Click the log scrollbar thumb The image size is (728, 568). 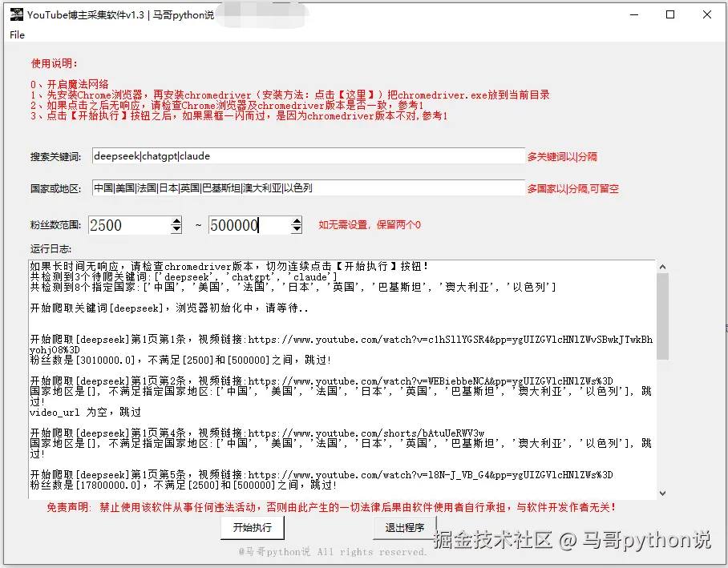[663, 304]
